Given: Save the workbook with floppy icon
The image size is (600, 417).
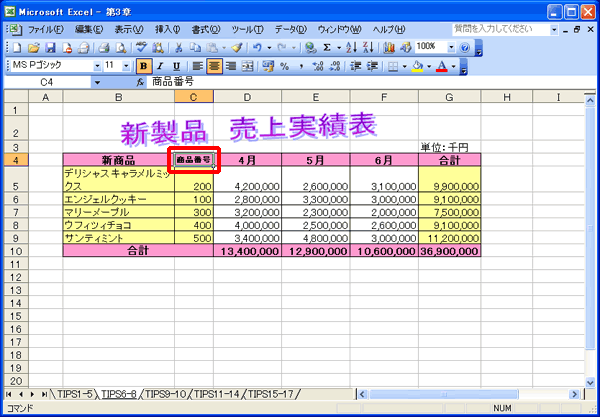Looking at the screenshot, I should [51, 47].
